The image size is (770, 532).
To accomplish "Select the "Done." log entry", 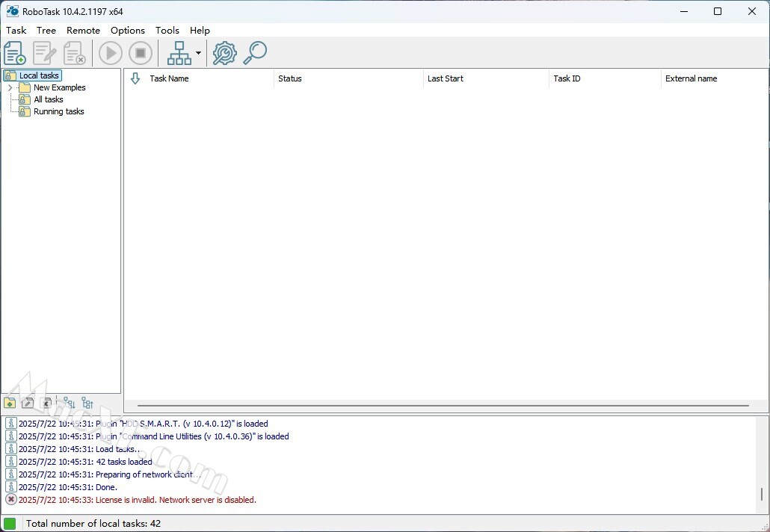I will [x=68, y=487].
